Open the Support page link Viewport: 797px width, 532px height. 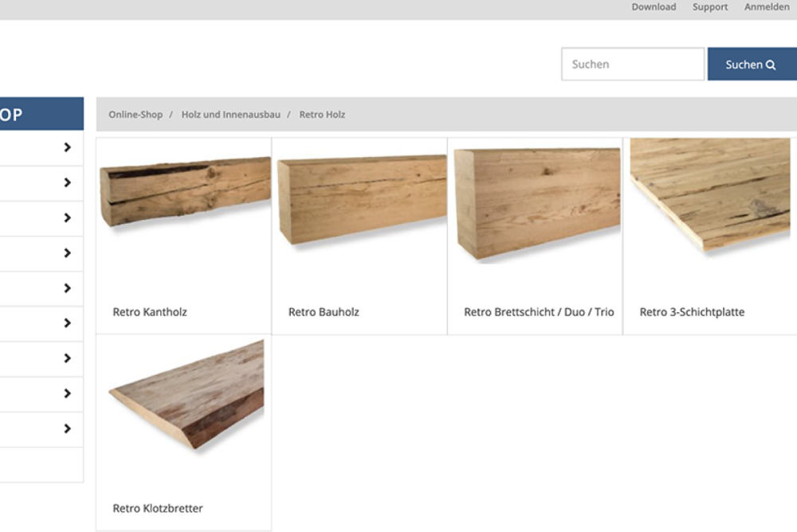[709, 7]
